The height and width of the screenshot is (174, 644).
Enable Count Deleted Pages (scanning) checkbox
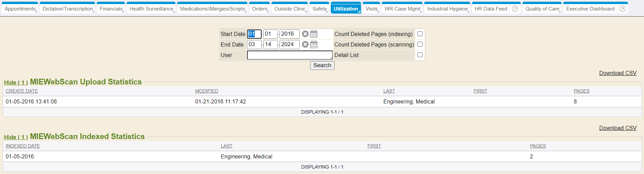tap(420, 44)
